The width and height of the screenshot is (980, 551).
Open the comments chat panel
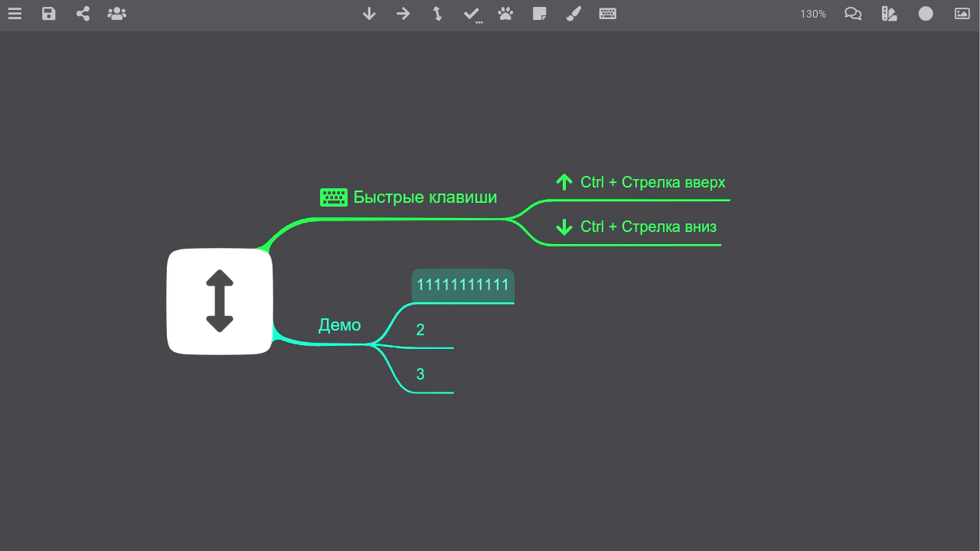[853, 14]
